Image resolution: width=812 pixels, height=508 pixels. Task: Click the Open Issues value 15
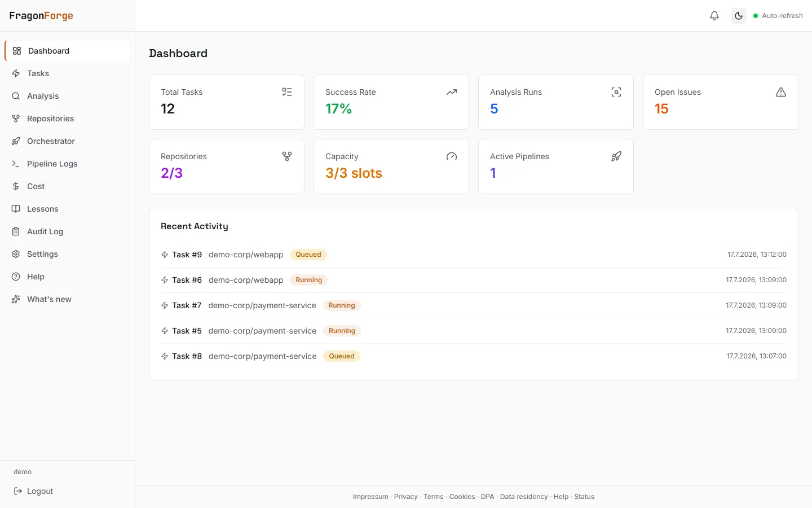tap(661, 109)
